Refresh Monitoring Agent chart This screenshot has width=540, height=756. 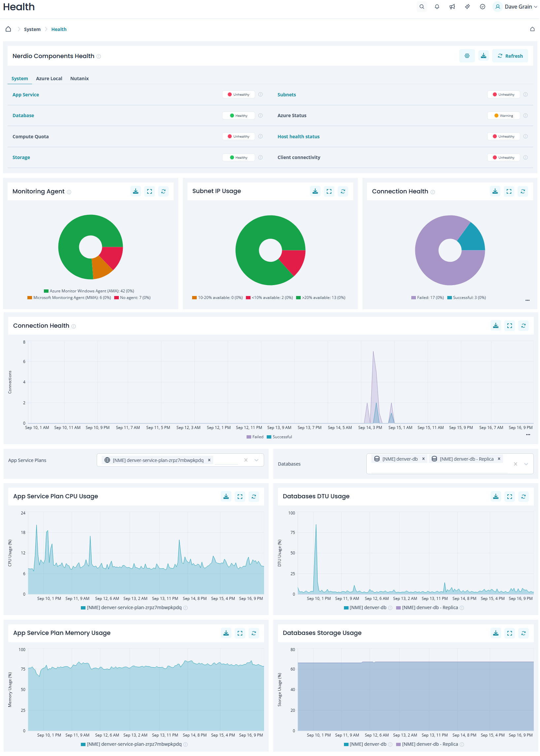coord(163,191)
